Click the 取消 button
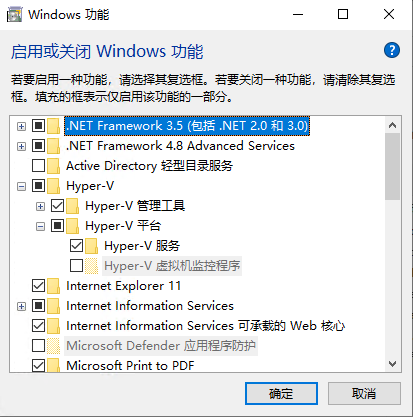Screen dimensions: 413x417 tap(364, 394)
